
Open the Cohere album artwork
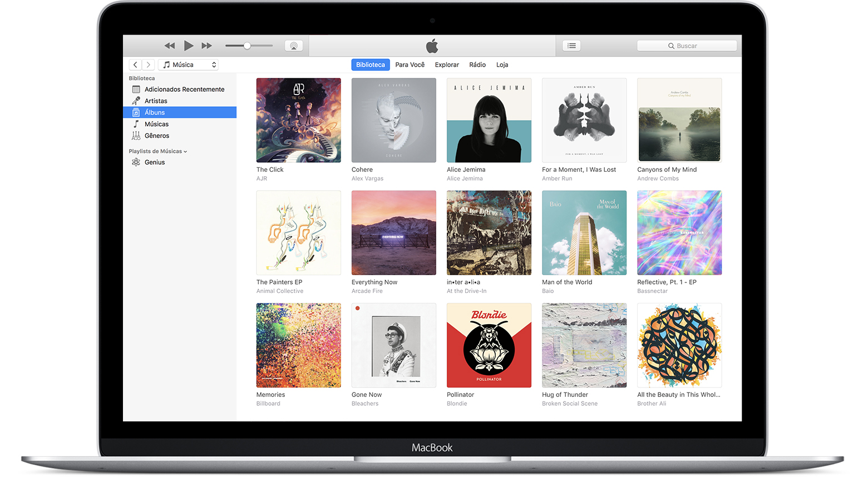click(394, 120)
